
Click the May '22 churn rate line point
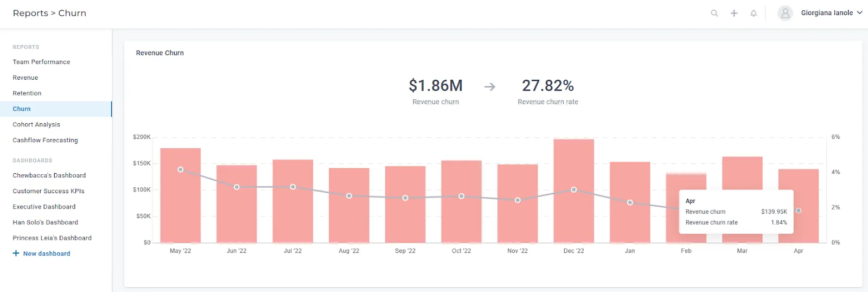181,169
